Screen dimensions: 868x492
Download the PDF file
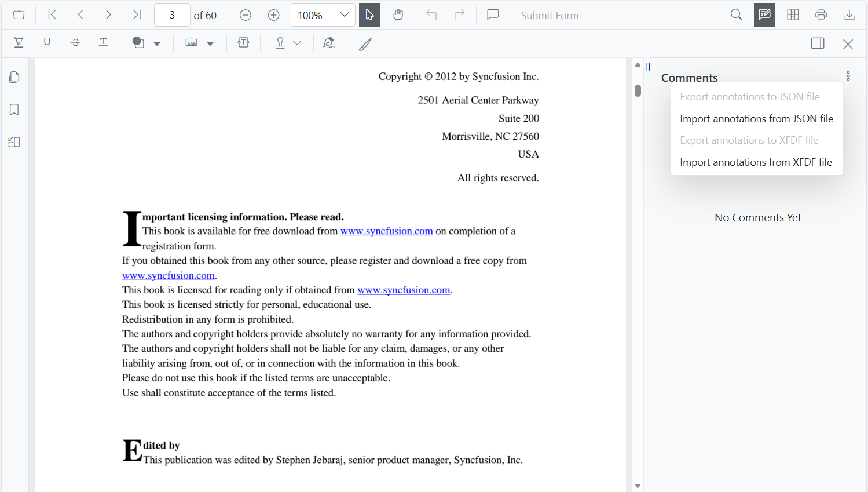849,15
